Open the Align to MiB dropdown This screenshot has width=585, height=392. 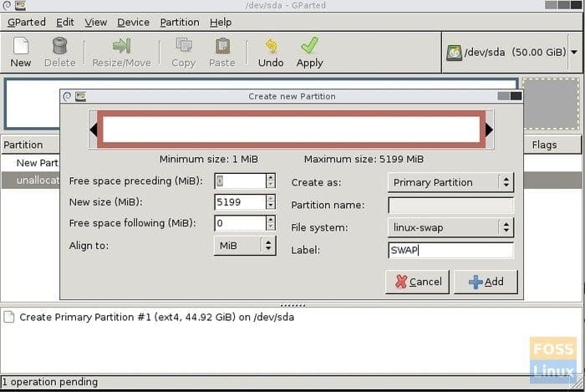click(x=245, y=246)
